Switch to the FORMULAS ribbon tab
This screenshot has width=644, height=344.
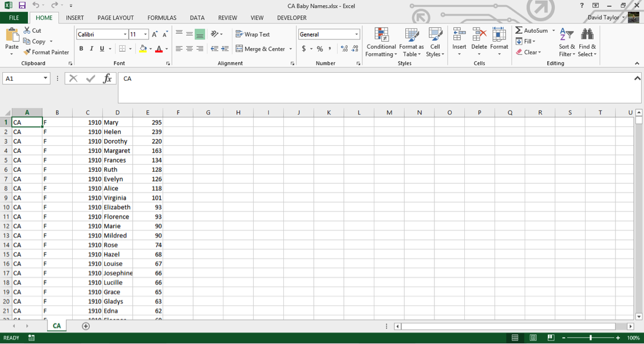[162, 18]
